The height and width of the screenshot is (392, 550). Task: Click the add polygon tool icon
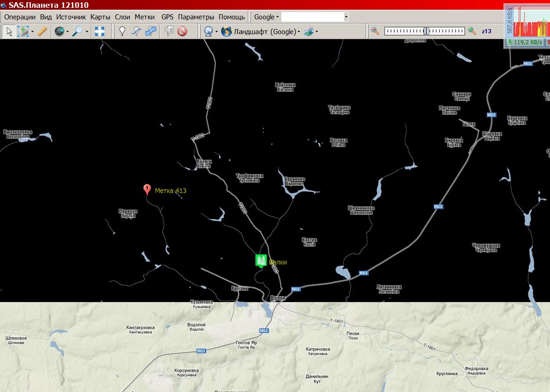tap(151, 31)
